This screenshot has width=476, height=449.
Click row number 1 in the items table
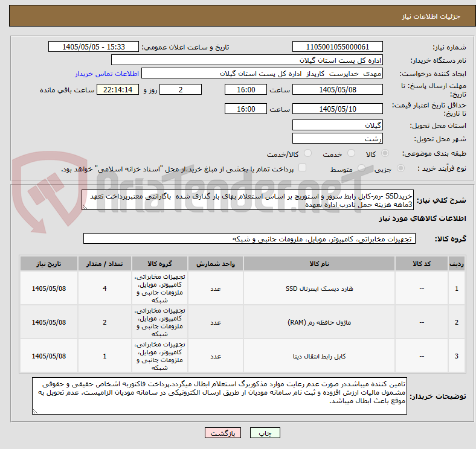pos(456,288)
